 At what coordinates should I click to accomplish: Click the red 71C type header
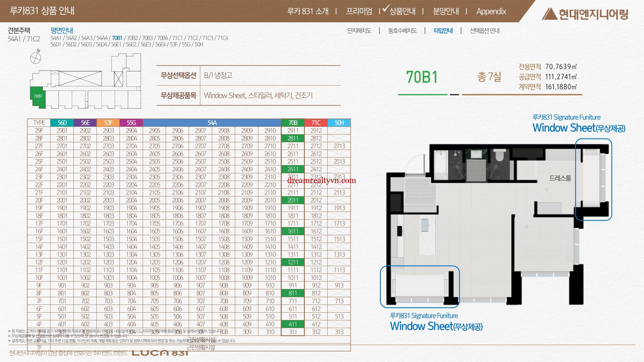click(316, 123)
